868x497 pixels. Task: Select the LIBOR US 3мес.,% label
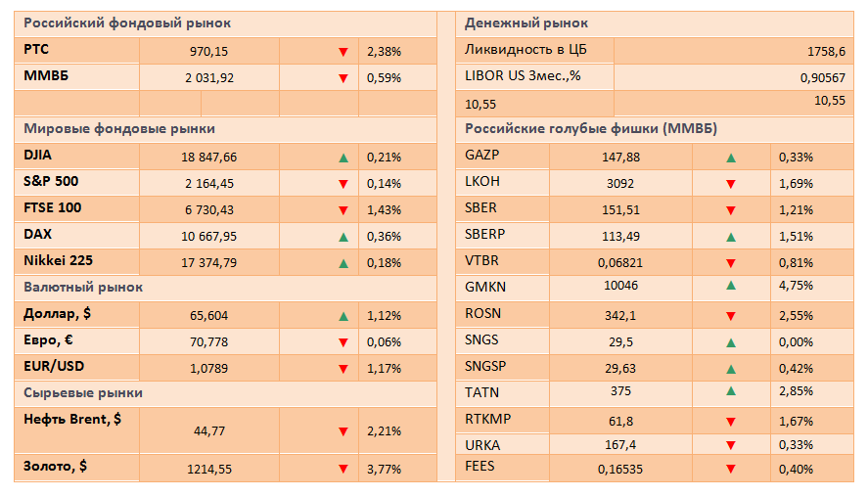coord(523,76)
